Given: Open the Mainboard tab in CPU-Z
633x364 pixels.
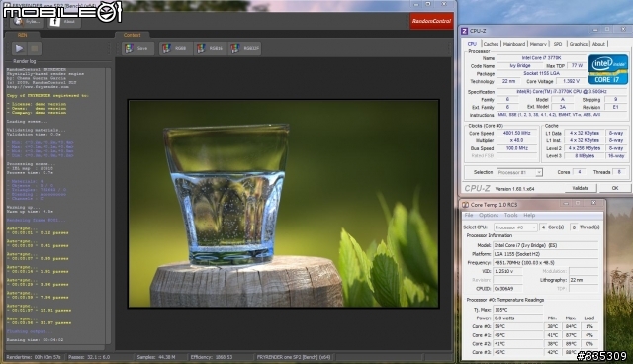Looking at the screenshot, I should (514, 44).
